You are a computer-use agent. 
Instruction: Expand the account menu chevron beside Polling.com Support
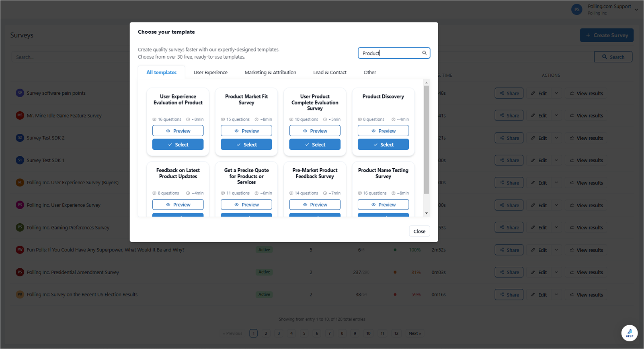coord(636,10)
